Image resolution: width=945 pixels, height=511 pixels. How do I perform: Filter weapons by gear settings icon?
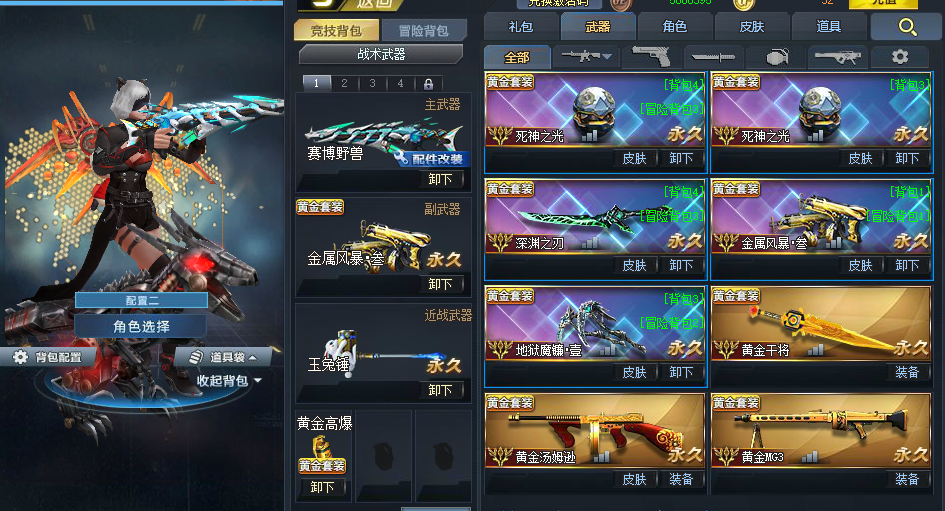[900, 57]
